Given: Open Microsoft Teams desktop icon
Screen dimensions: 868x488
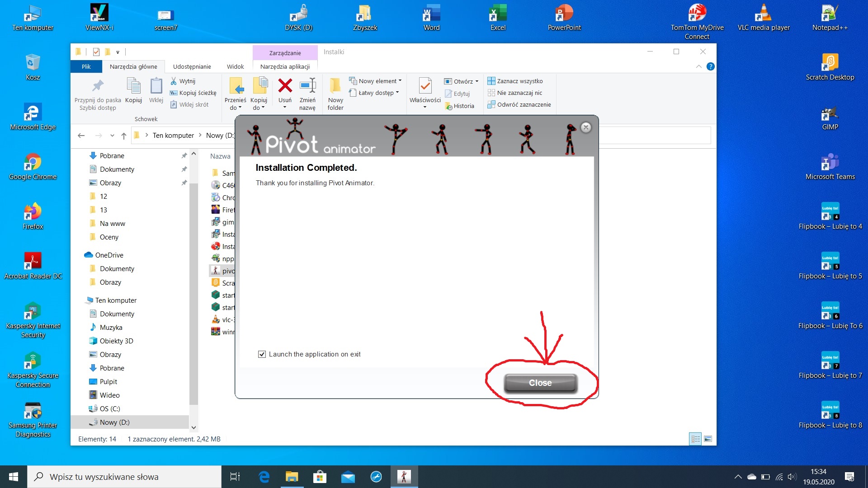Looking at the screenshot, I should pos(830,166).
